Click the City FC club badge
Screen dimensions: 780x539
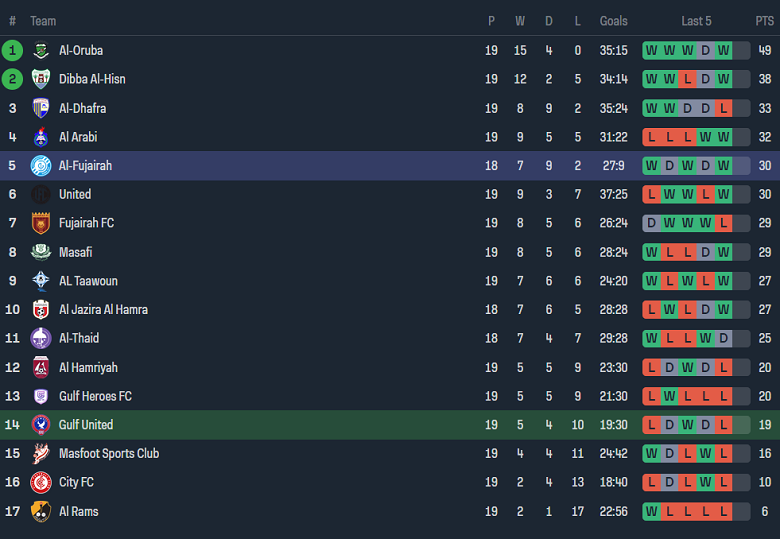coord(41,482)
